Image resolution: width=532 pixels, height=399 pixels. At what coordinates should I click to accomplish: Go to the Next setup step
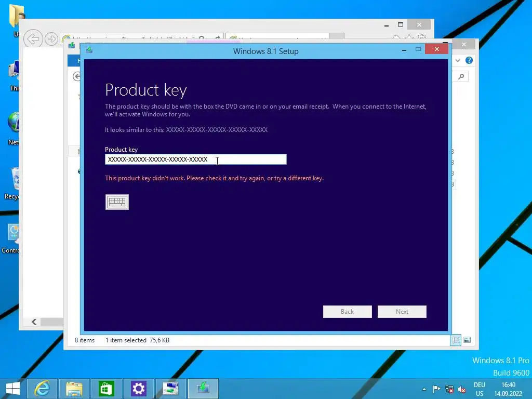pyautogui.click(x=402, y=312)
